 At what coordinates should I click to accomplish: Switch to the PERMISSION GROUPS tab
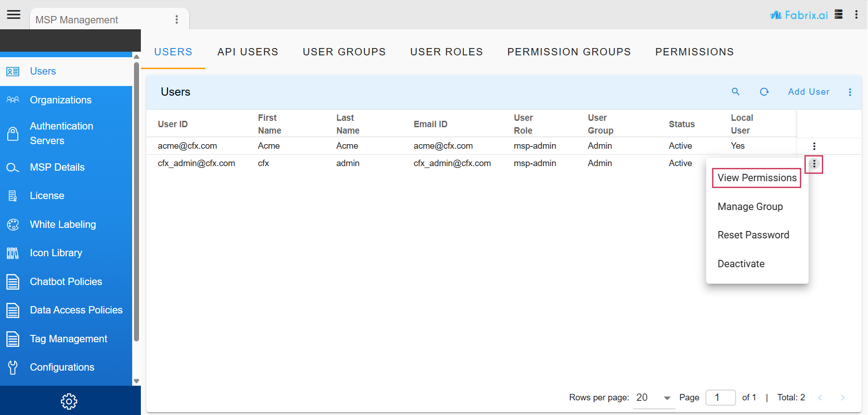pos(569,52)
